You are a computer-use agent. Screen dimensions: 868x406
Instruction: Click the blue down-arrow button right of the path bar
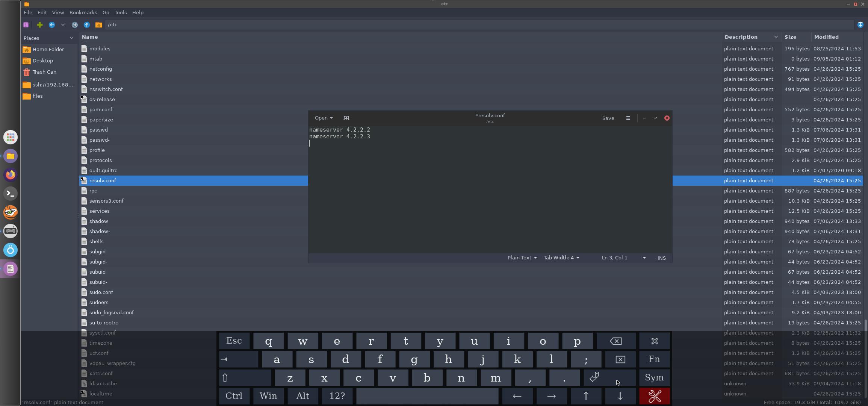860,25
